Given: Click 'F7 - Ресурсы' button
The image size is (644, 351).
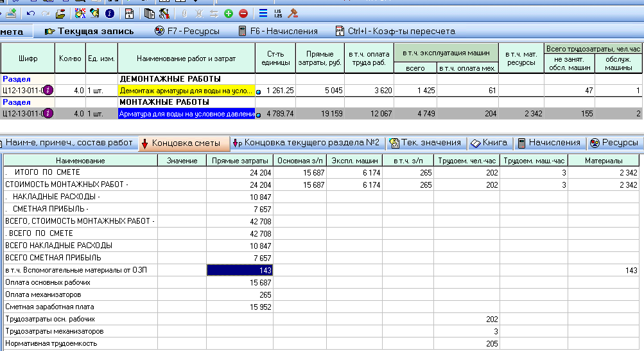Looking at the screenshot, I should pos(187,31).
